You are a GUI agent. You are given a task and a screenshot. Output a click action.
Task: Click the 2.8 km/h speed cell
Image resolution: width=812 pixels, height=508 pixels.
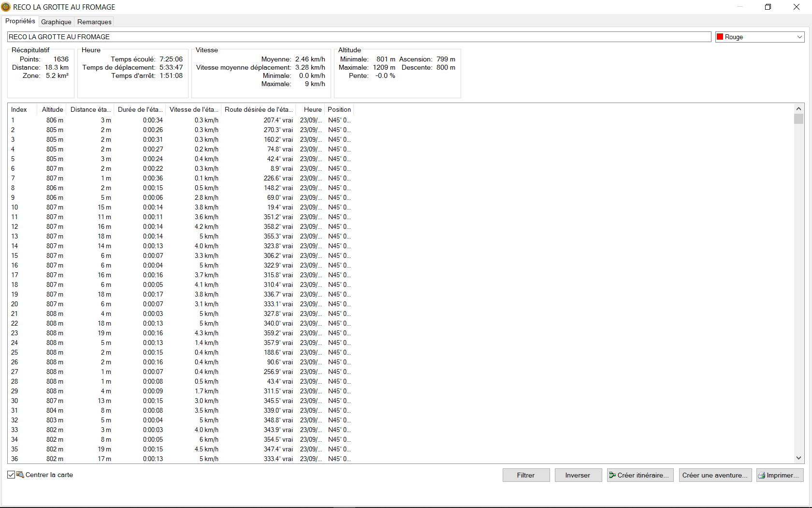[x=206, y=197]
